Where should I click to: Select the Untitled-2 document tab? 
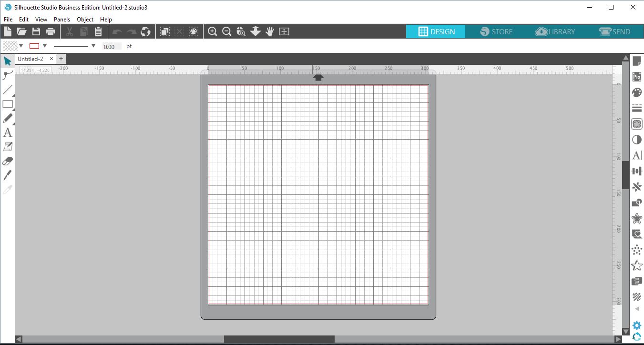click(31, 59)
